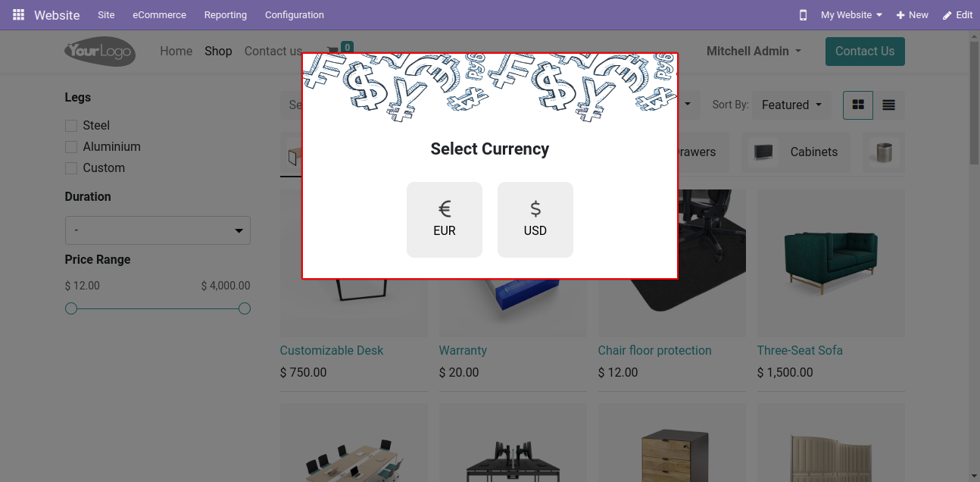The height and width of the screenshot is (482, 980).
Task: Toggle the mobile preview phone icon
Action: point(804,15)
